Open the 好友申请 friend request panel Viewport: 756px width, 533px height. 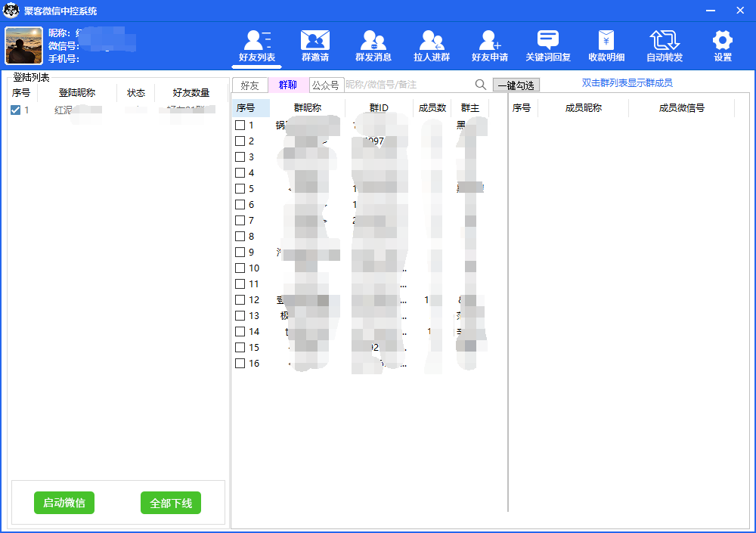click(x=489, y=45)
